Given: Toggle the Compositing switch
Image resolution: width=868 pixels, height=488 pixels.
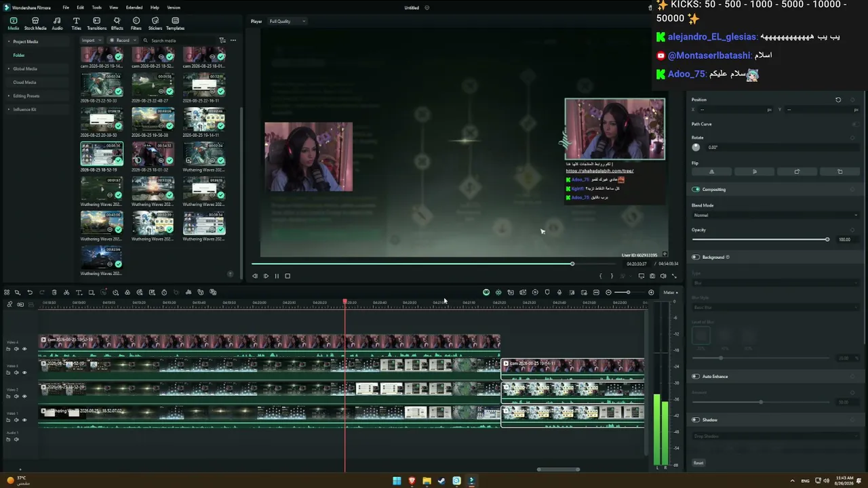Looking at the screenshot, I should [x=696, y=190].
